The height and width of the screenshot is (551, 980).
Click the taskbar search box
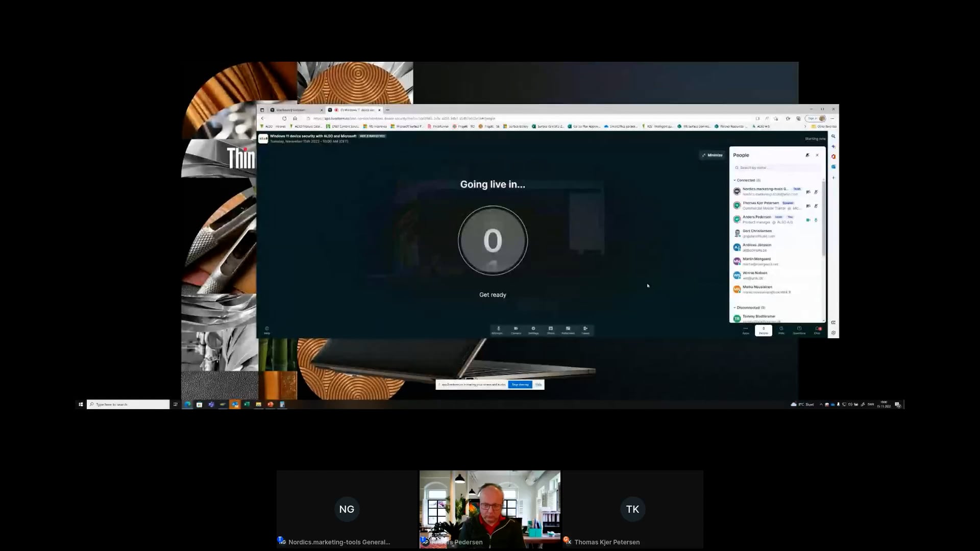pos(128,405)
